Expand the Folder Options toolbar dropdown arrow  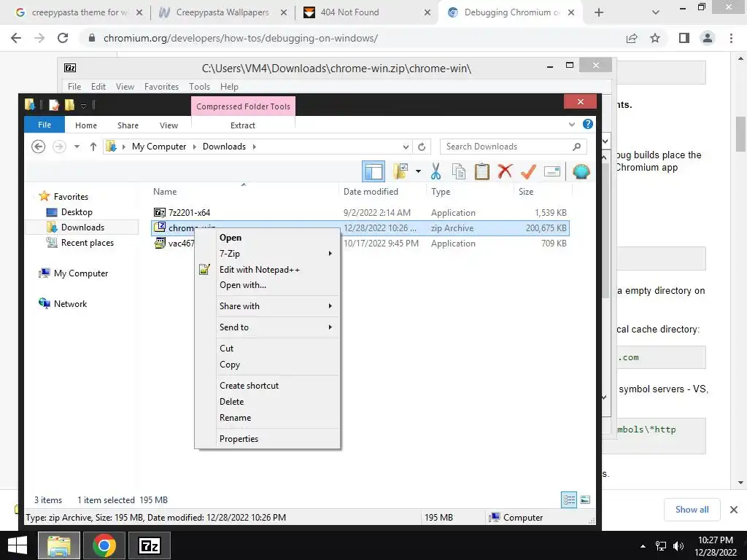[418, 171]
